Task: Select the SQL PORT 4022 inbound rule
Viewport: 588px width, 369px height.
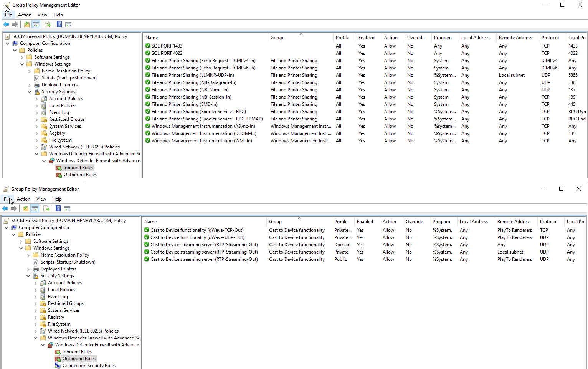Action: [x=167, y=53]
